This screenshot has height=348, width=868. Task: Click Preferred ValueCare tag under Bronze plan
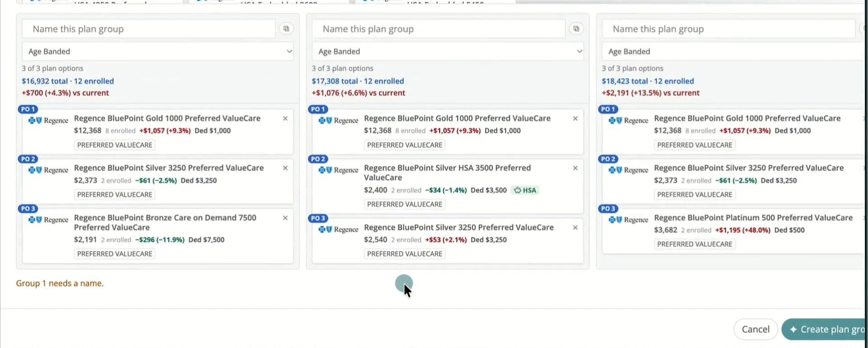tap(115, 254)
